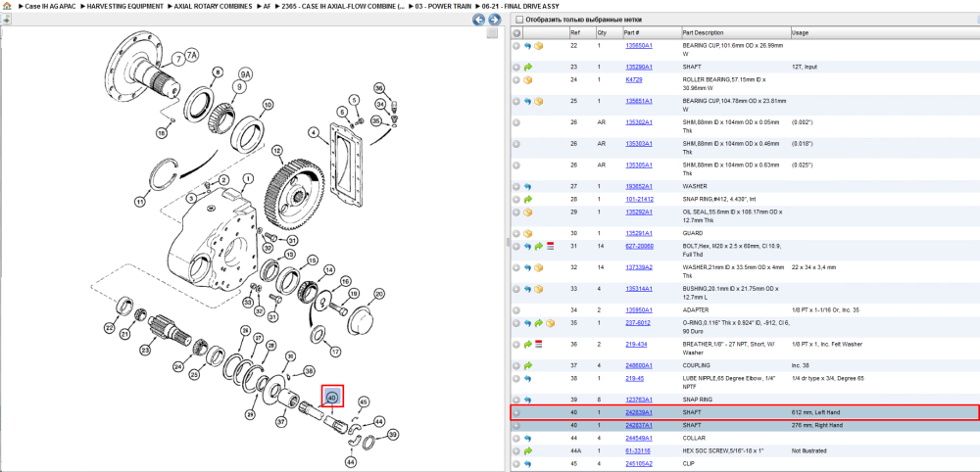Open part number link K4729

pyautogui.click(x=634, y=80)
